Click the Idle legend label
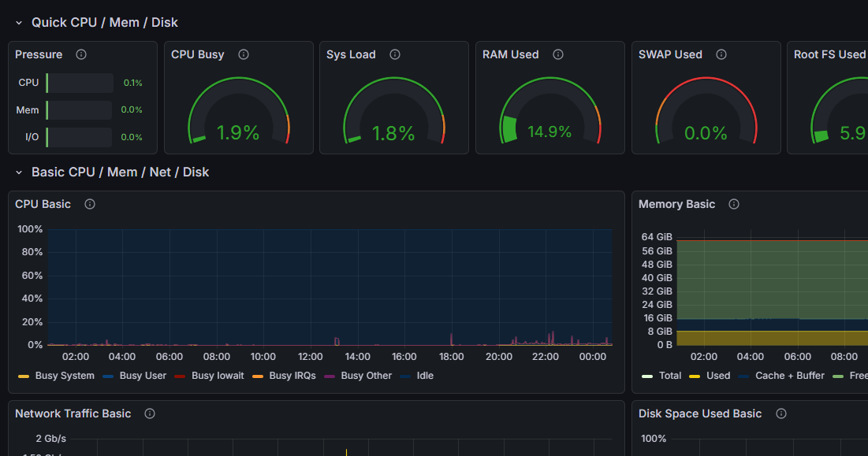 [x=425, y=376]
